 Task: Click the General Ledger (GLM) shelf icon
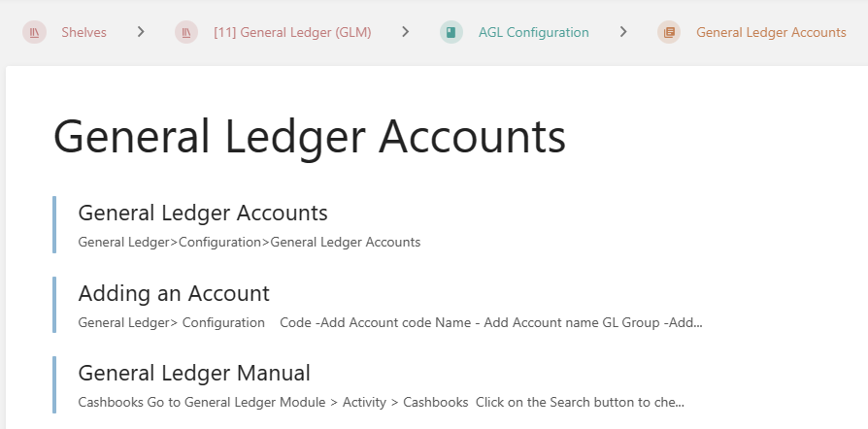click(x=186, y=32)
